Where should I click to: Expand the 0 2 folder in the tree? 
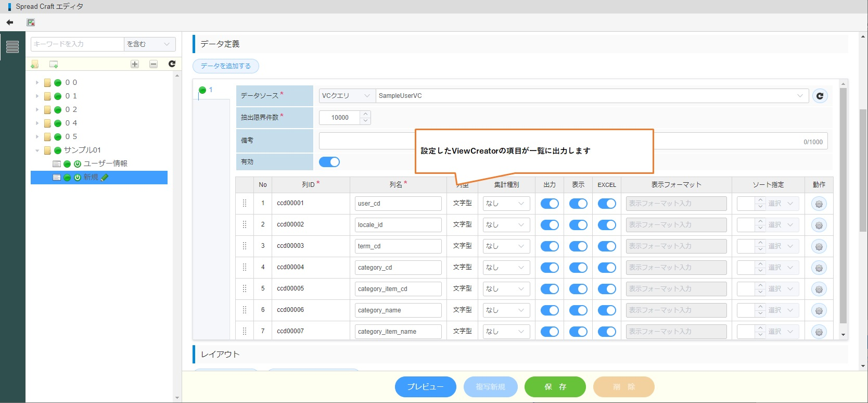(37, 110)
